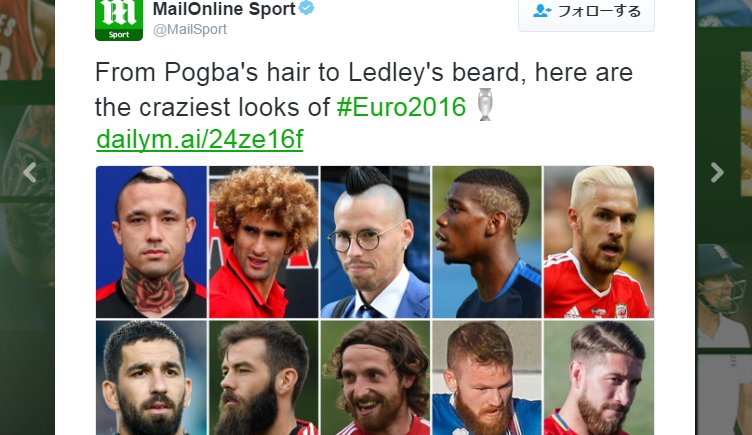Viewport: 752px width, 435px height.
Task: Open photo of smiling man with headband
Action: click(x=375, y=377)
